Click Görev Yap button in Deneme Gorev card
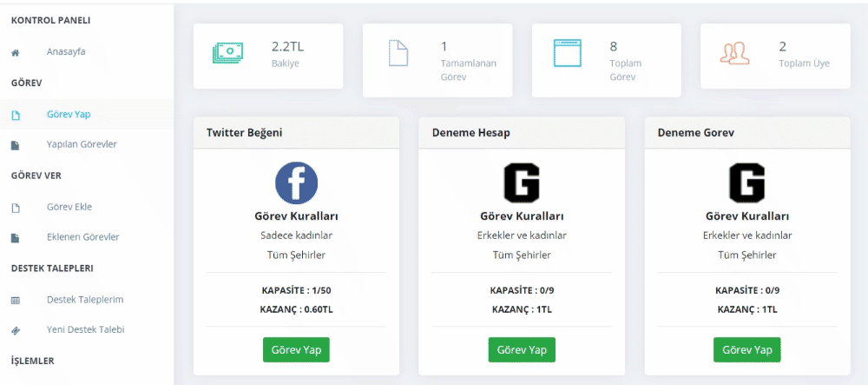The width and height of the screenshot is (868, 385). click(x=746, y=350)
